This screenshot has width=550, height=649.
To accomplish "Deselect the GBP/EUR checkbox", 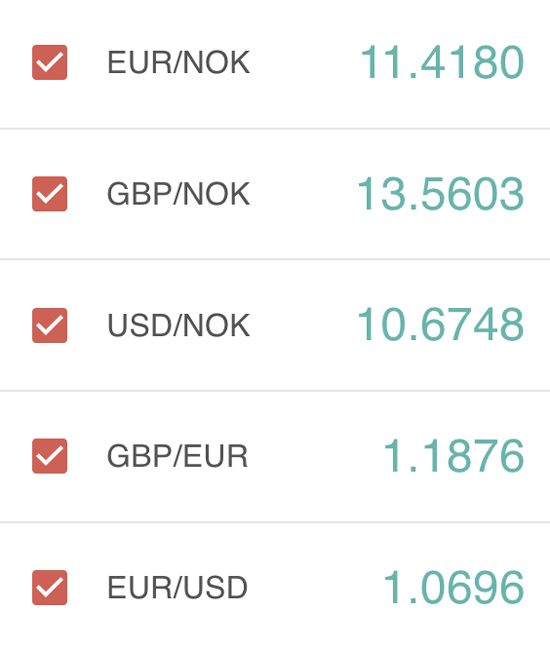I will click(50, 456).
